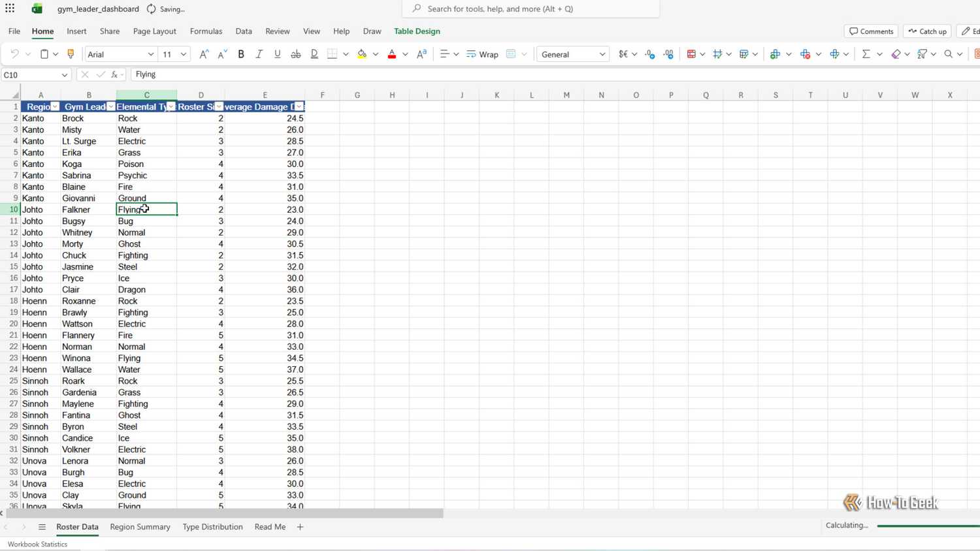Toggle Bold formatting
This screenshot has width=980, height=551.
241,54
